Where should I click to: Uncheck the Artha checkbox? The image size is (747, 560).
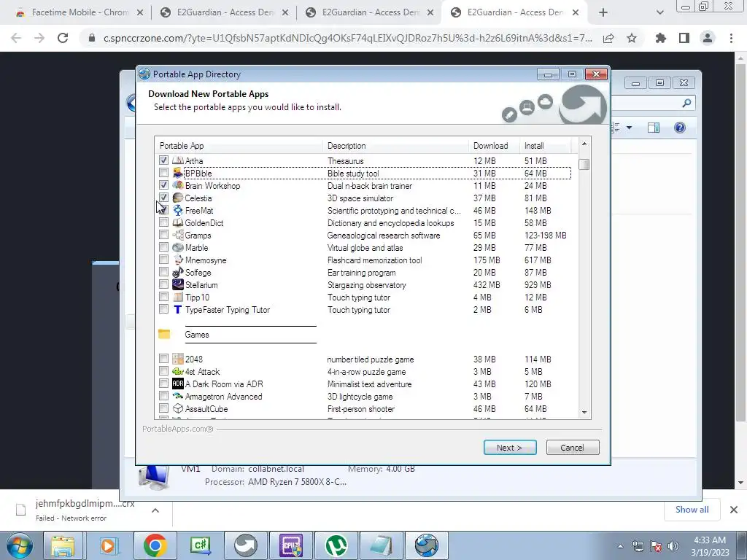[163, 160]
